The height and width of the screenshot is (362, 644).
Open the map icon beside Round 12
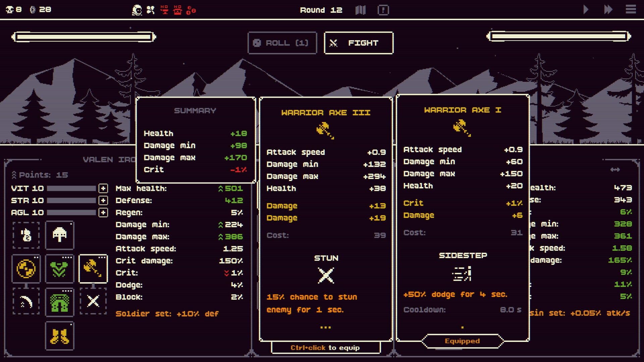click(x=361, y=10)
